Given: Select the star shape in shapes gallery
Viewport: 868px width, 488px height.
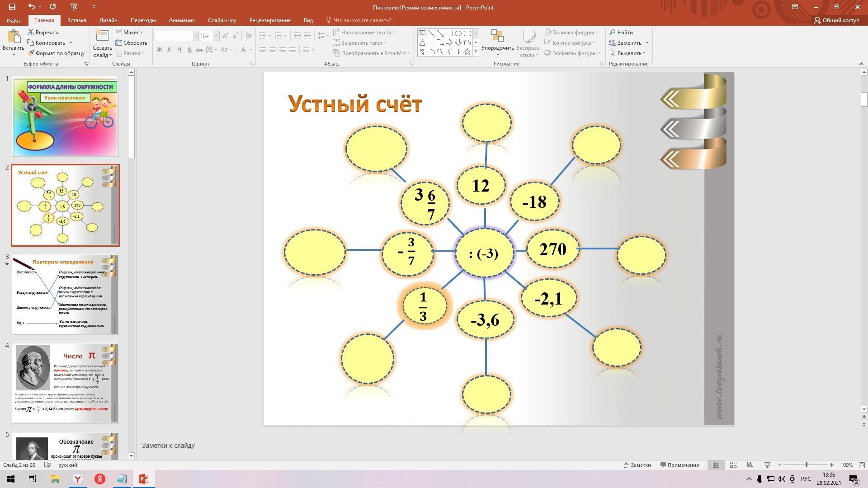Looking at the screenshot, I should [x=467, y=52].
